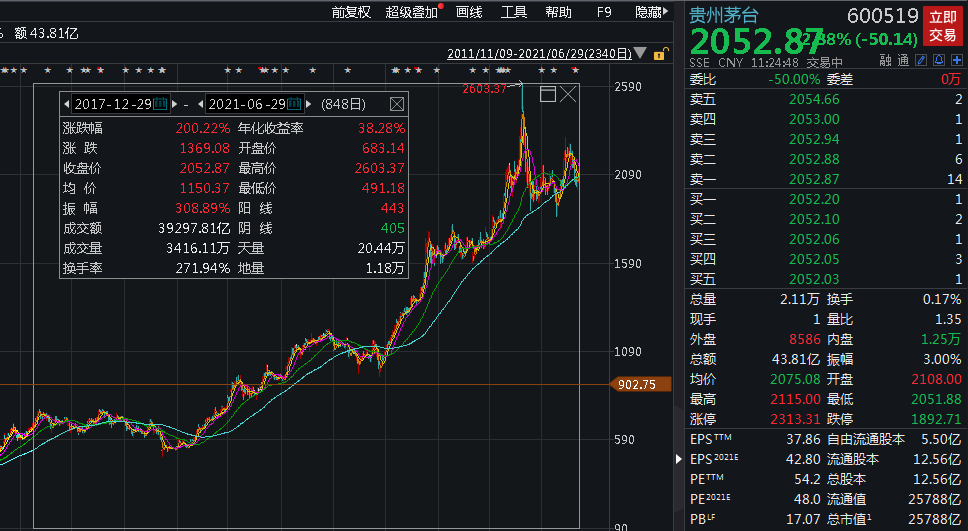Click the 通 stock connect indicator

pyautogui.click(x=903, y=61)
